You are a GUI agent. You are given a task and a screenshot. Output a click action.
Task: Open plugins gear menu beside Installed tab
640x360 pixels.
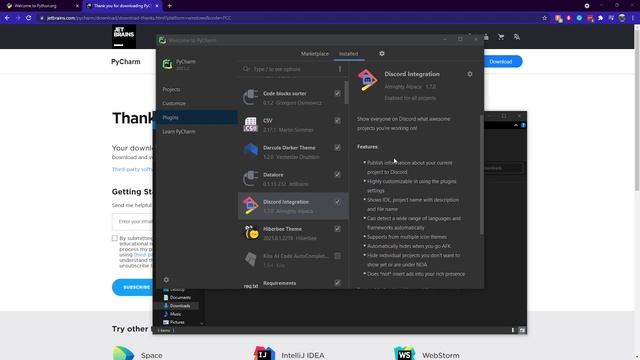(x=382, y=53)
